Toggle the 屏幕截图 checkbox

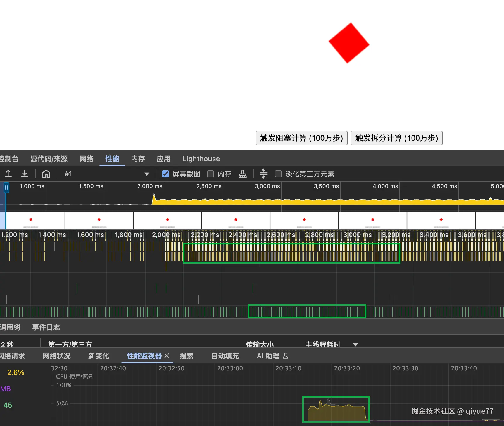(x=165, y=174)
